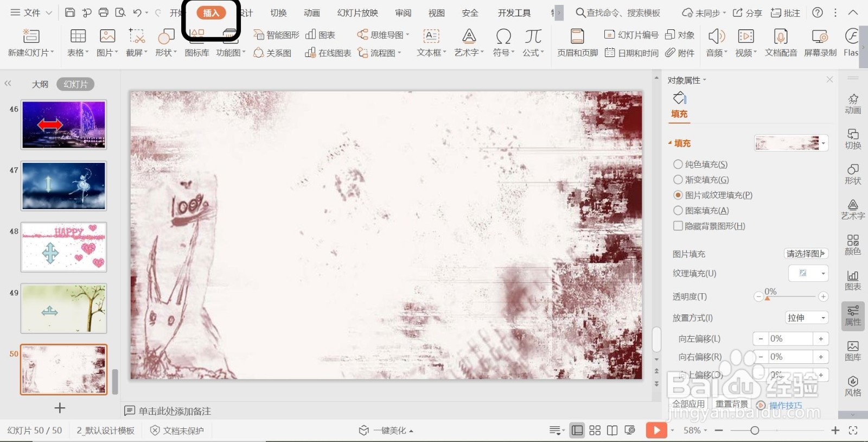Image resolution: width=868 pixels, height=442 pixels.
Task: Click 重置背景 reset background button
Action: click(731, 404)
